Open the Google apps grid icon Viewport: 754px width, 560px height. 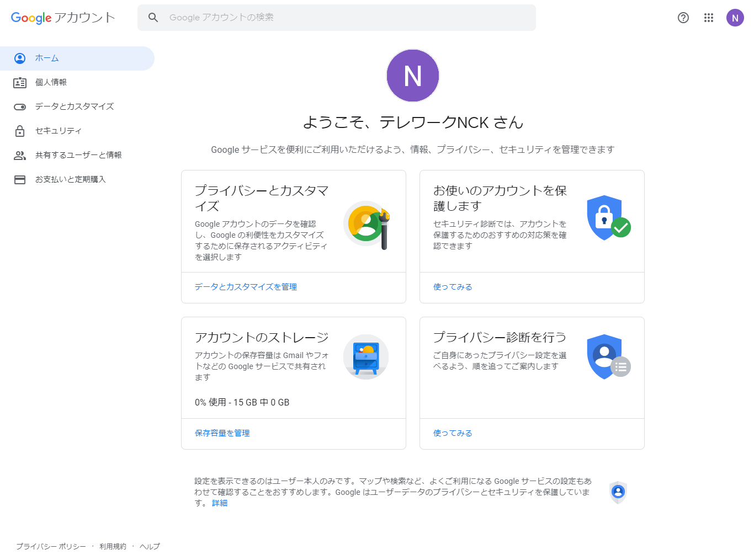tap(709, 18)
